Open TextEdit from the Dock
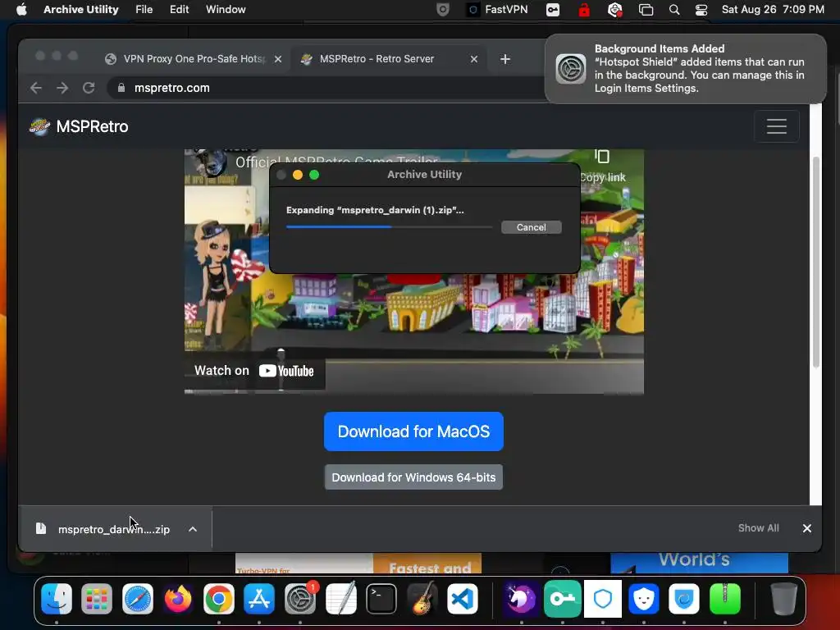 pyautogui.click(x=340, y=598)
